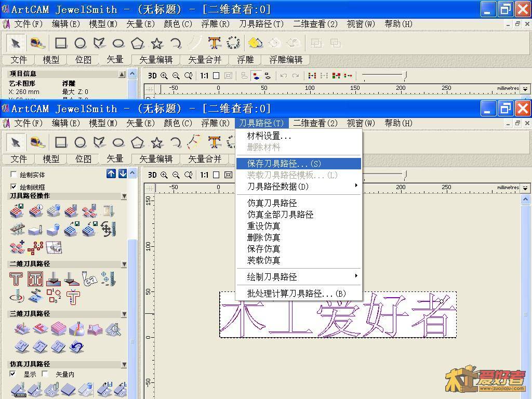This screenshot has height=399, width=532.
Task: Click 2D area clearance icon
Action: [35, 278]
